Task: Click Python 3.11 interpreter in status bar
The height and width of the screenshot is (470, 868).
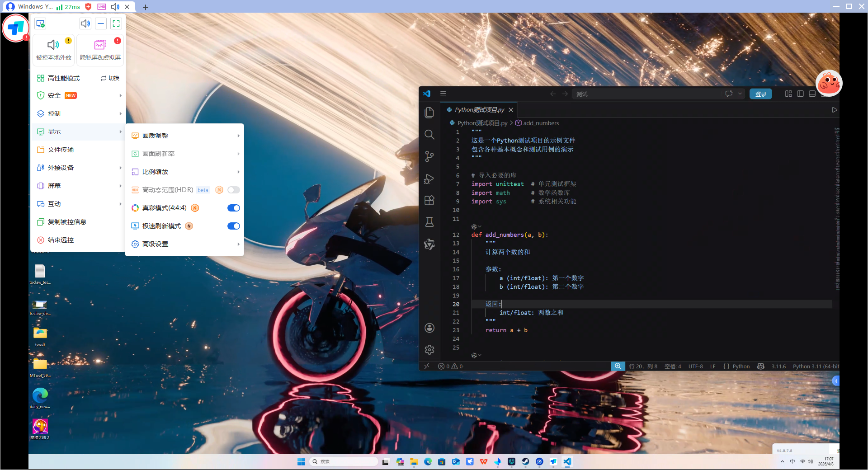Action: [816, 366]
